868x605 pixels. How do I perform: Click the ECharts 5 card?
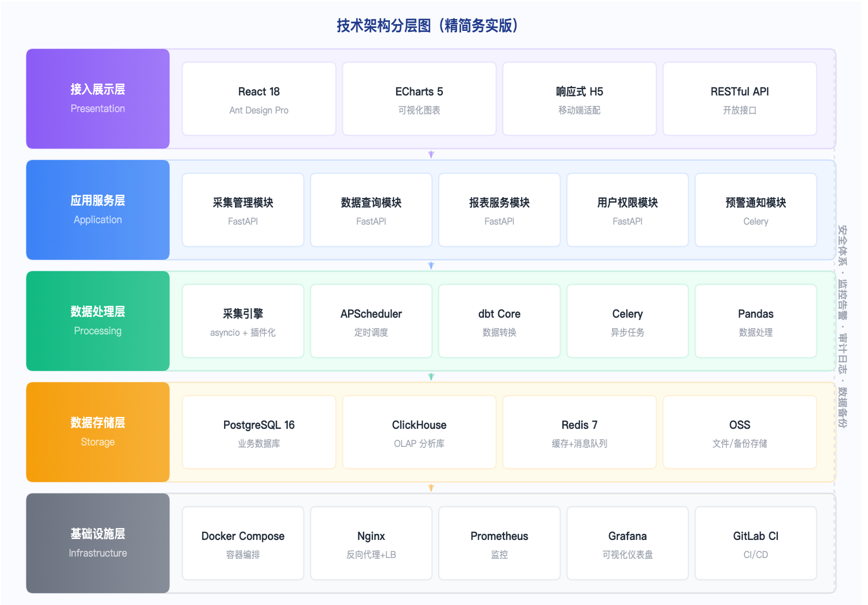pyautogui.click(x=419, y=99)
